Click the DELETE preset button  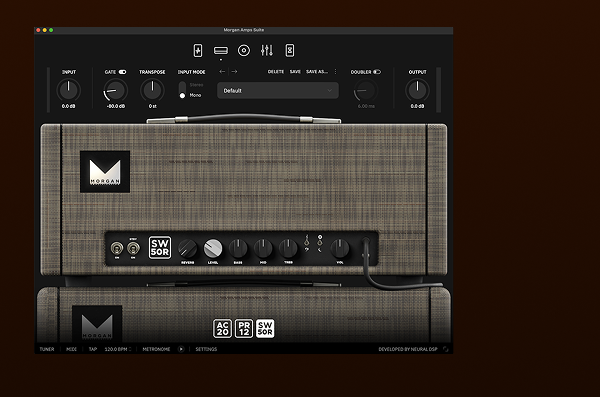[x=276, y=72]
